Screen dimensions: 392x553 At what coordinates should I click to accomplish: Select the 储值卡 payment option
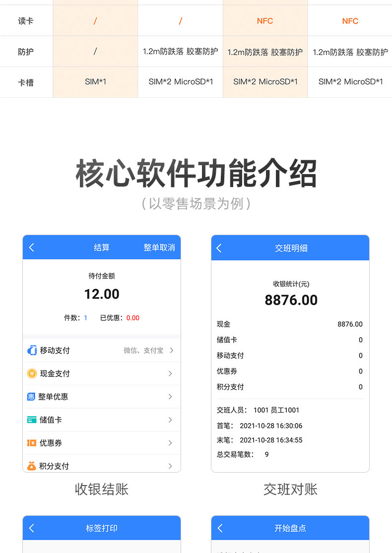pyautogui.click(x=102, y=420)
